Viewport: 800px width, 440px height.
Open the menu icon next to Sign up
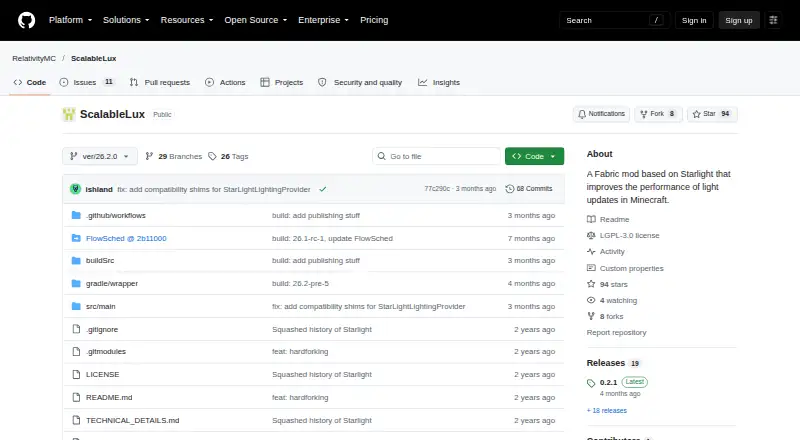[773, 20]
